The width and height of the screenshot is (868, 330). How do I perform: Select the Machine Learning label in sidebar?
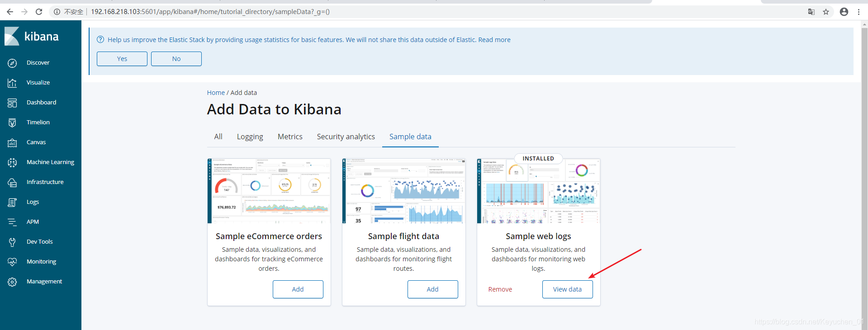(50, 162)
